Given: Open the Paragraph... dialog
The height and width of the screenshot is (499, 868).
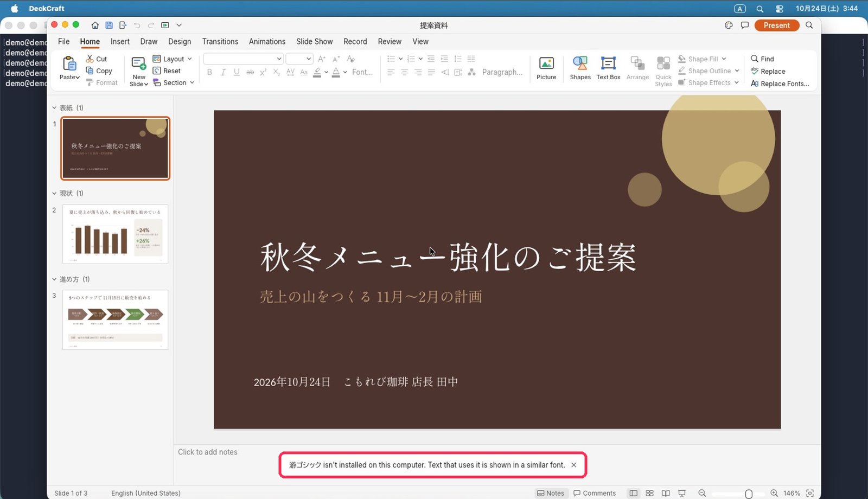Looking at the screenshot, I should coord(502,72).
